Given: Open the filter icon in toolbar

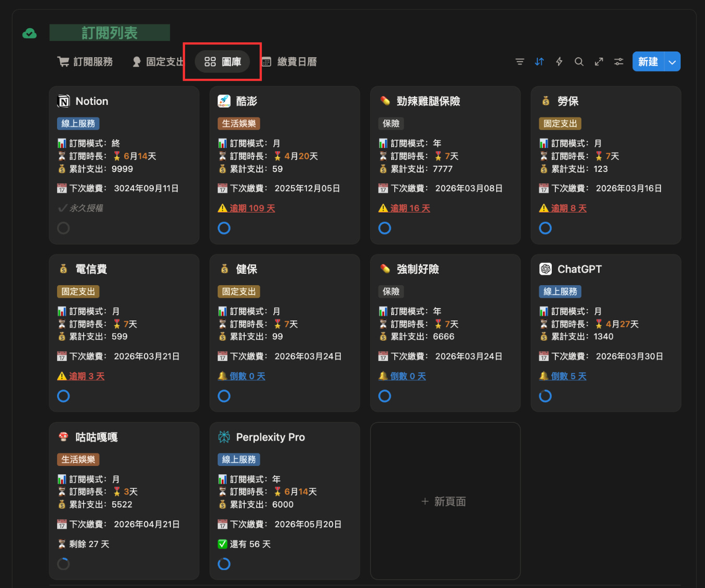Looking at the screenshot, I should click(520, 62).
